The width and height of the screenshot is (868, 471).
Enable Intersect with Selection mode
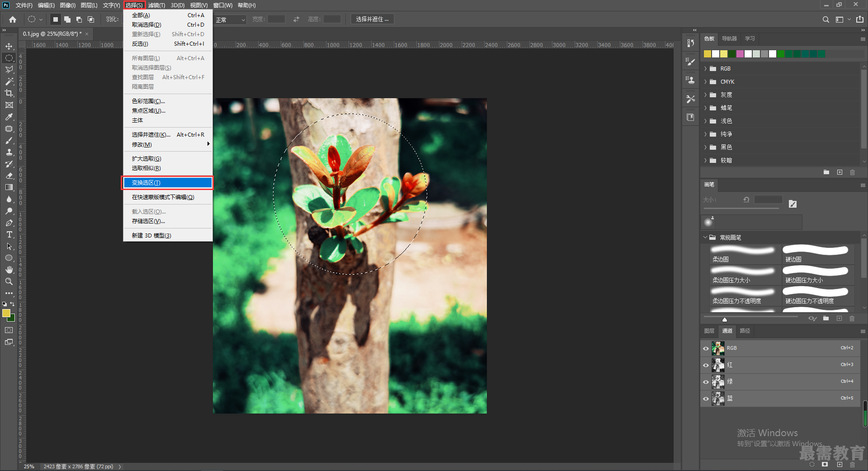(91, 19)
